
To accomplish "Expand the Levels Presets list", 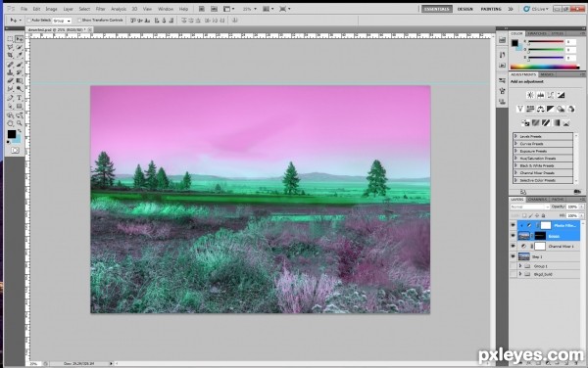I will point(516,136).
